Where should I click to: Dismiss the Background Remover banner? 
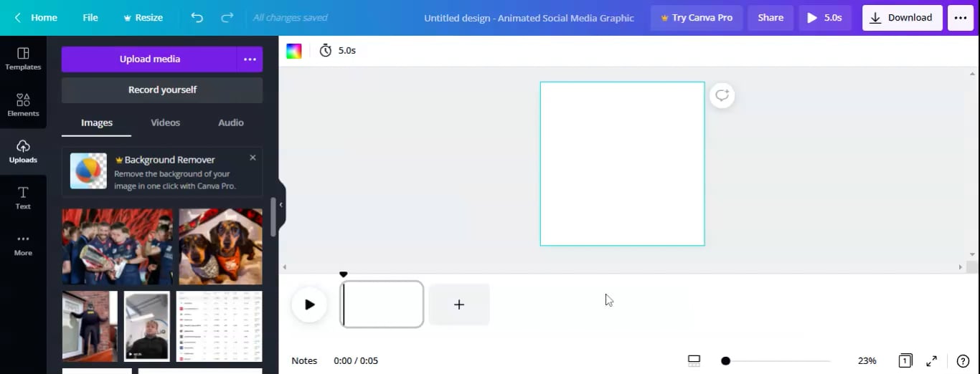pos(253,158)
